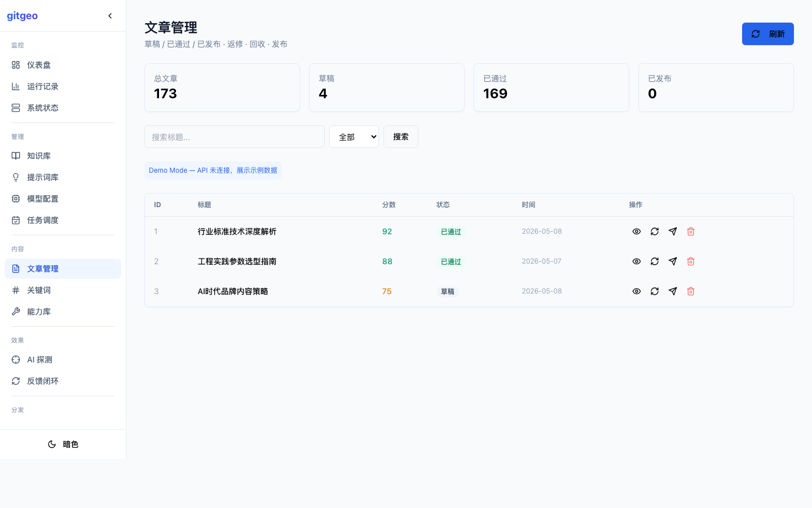Click the 刷新 refresh button

pos(767,34)
